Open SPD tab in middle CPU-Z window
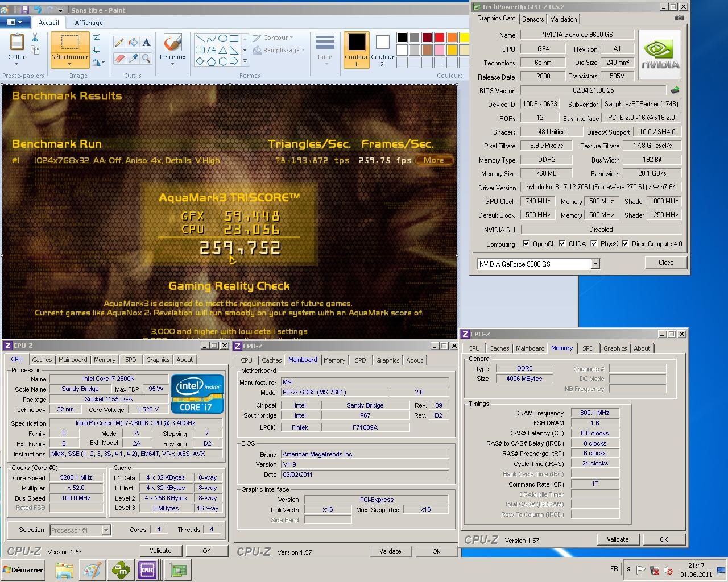The height and width of the screenshot is (582, 728). [361, 360]
